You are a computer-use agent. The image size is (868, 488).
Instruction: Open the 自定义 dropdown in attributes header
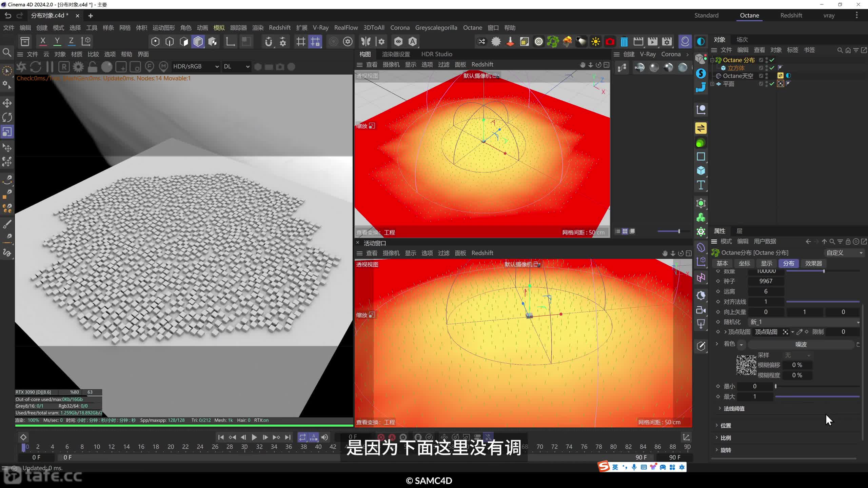844,253
